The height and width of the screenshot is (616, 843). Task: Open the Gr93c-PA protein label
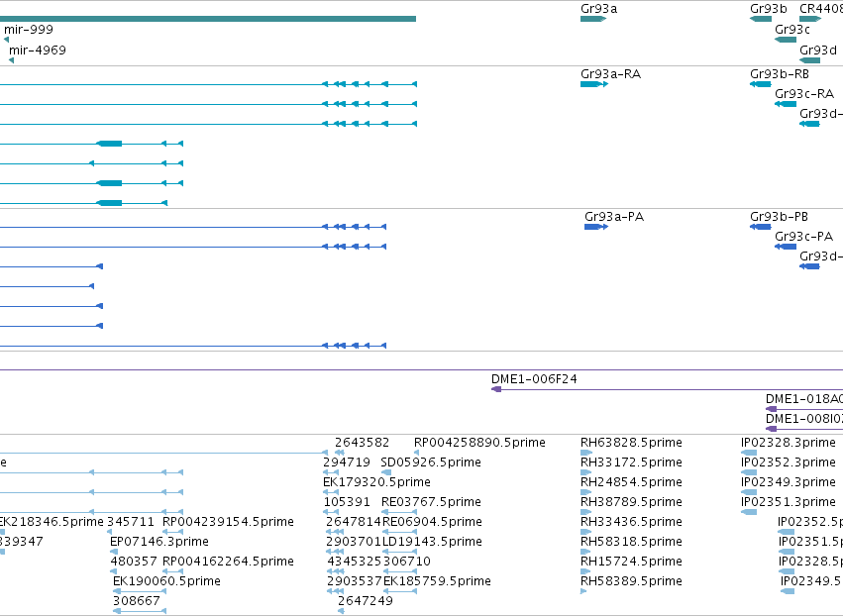[x=803, y=237]
